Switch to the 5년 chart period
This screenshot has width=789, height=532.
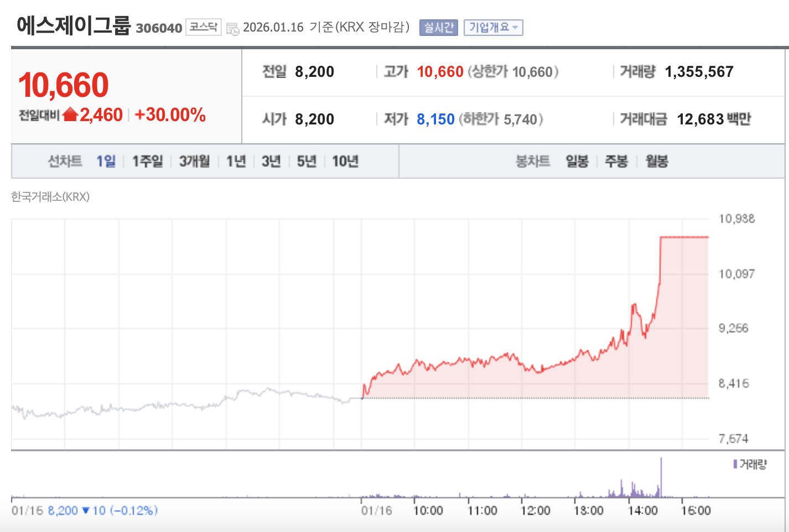pos(307,161)
